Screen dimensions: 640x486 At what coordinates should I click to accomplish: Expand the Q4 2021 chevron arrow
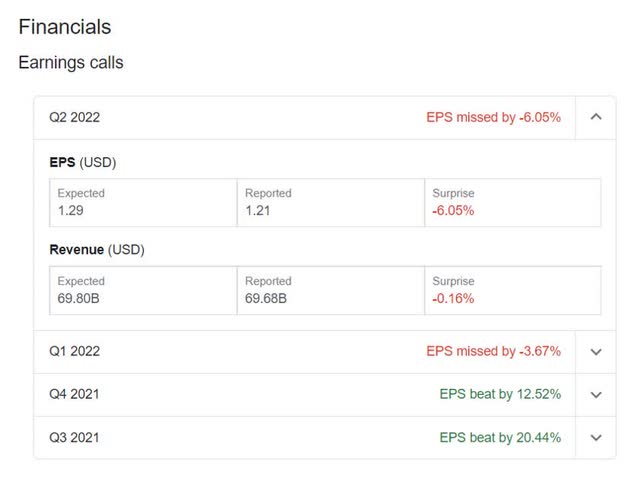point(596,395)
